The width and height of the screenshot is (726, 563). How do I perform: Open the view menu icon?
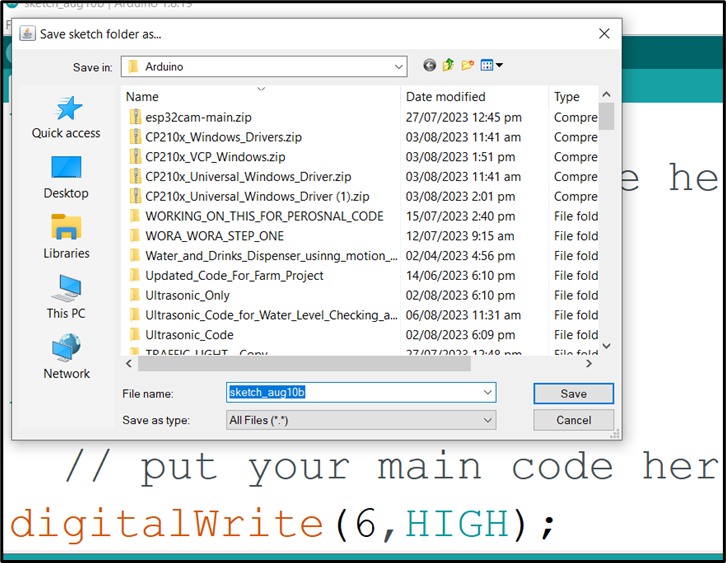[x=487, y=65]
